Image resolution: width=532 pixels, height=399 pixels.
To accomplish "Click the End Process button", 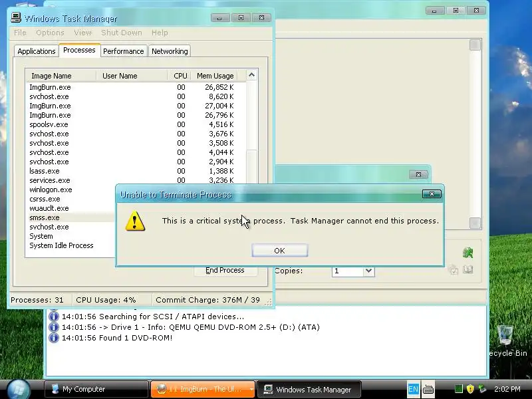I will [x=225, y=271].
